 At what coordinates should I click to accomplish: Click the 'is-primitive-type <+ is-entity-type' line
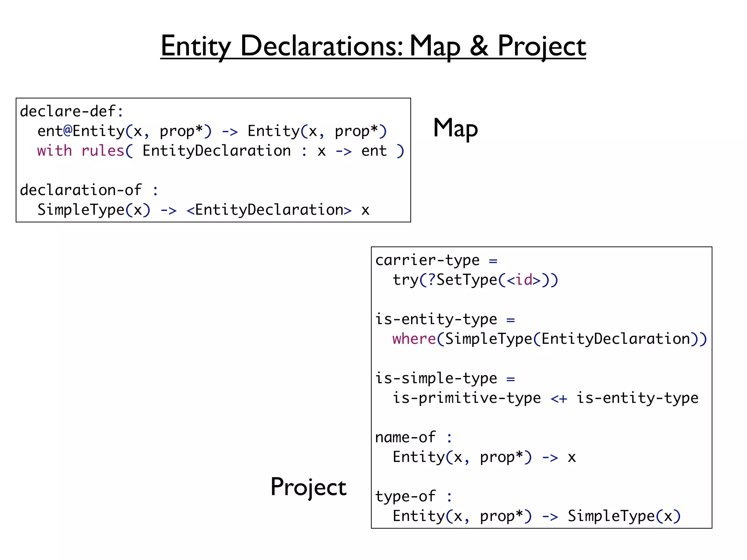[x=545, y=398]
